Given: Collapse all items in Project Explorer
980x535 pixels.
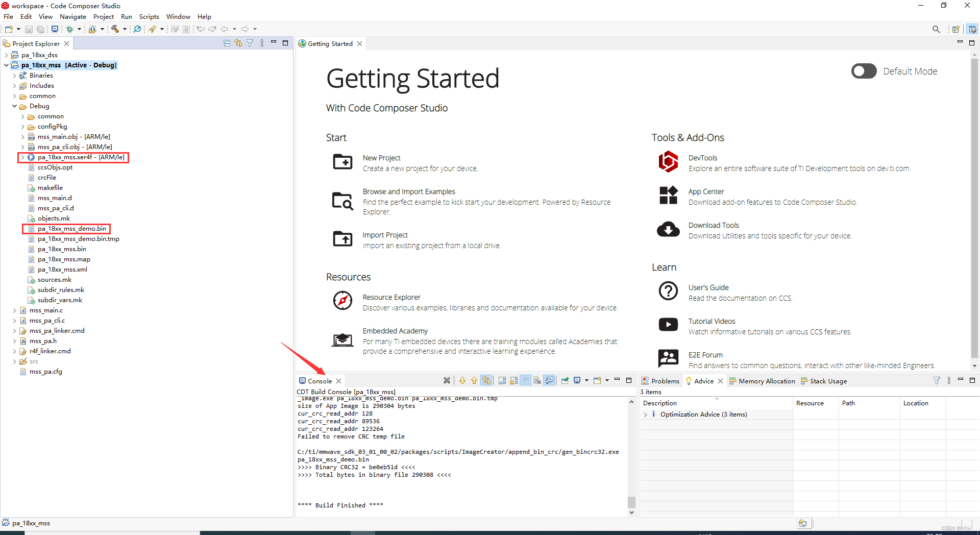Looking at the screenshot, I should [x=227, y=43].
